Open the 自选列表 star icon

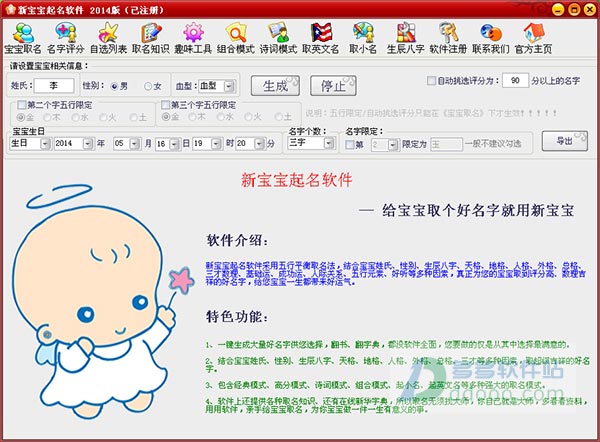pos(108,38)
